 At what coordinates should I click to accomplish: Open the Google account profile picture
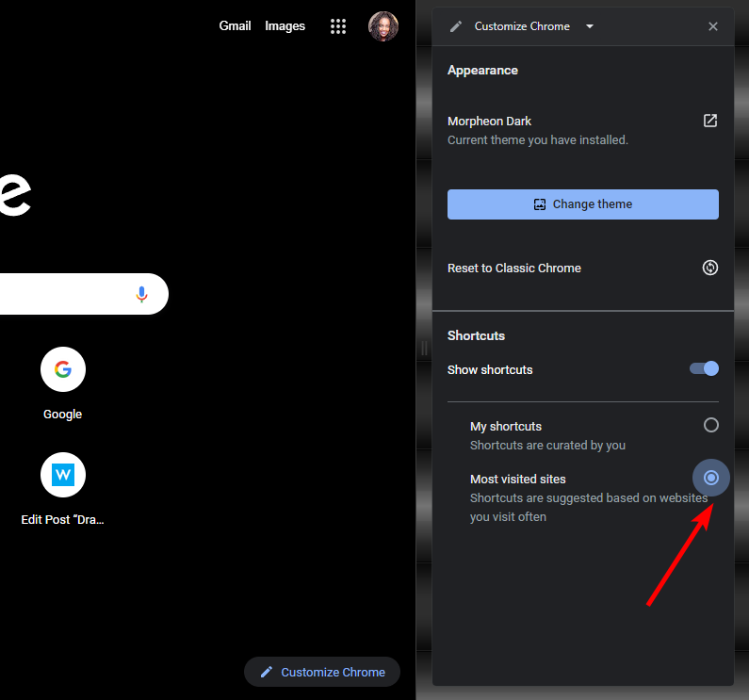383,26
